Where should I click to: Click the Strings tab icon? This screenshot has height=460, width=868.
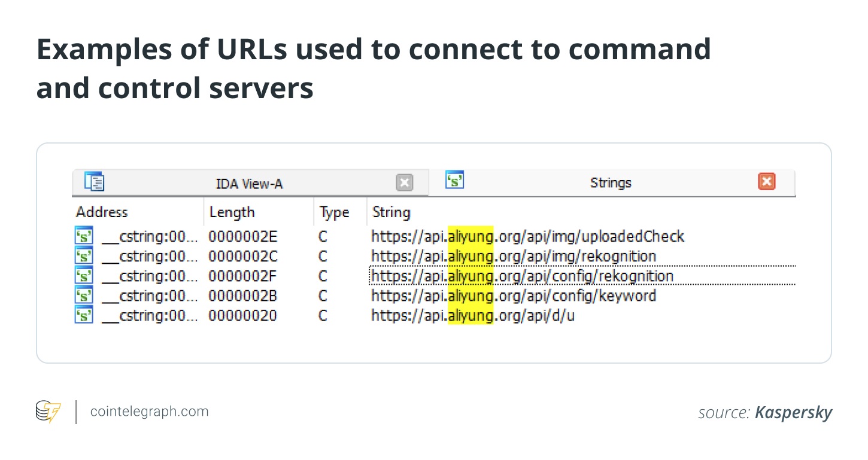click(455, 179)
